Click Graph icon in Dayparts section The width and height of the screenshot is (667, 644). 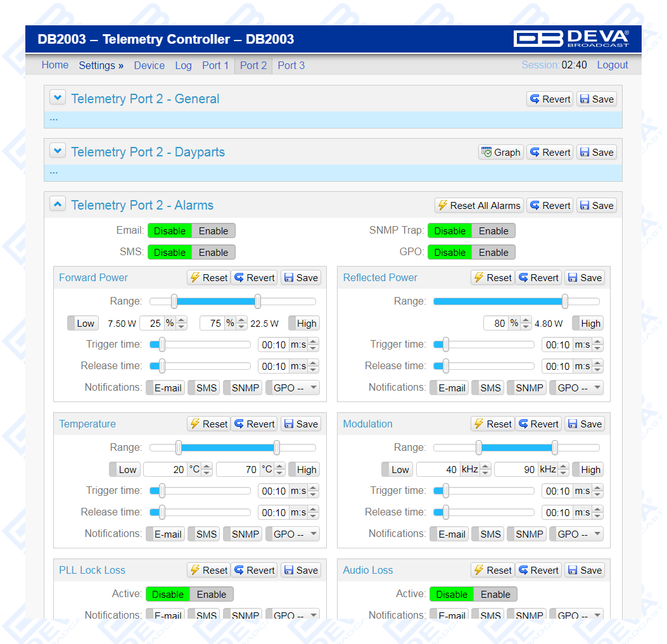tap(500, 152)
